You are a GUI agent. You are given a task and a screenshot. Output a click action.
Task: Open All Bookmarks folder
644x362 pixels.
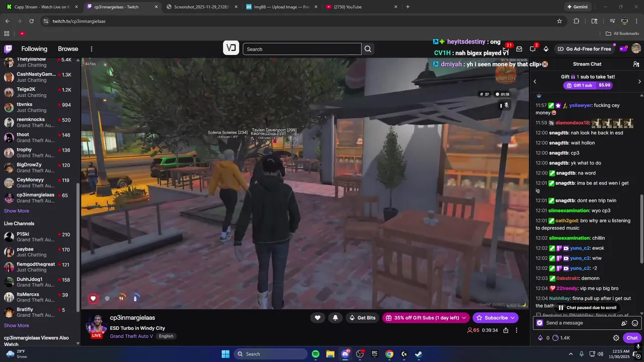coord(622,34)
